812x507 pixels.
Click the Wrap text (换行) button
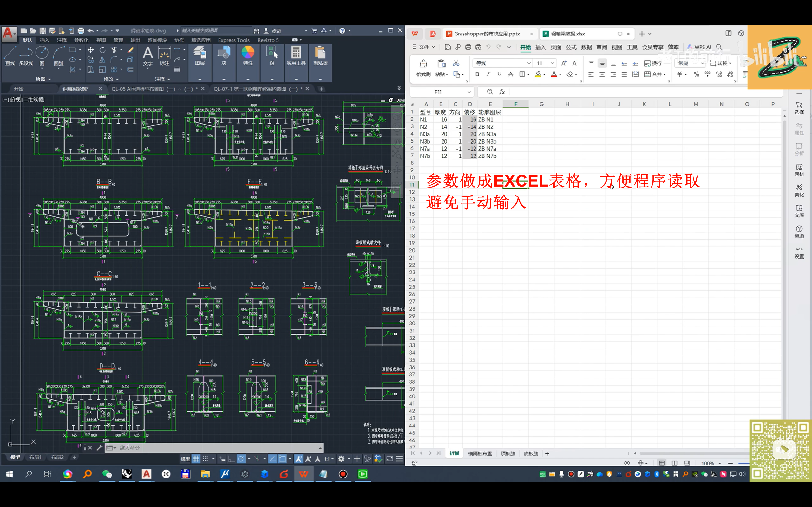(x=653, y=63)
